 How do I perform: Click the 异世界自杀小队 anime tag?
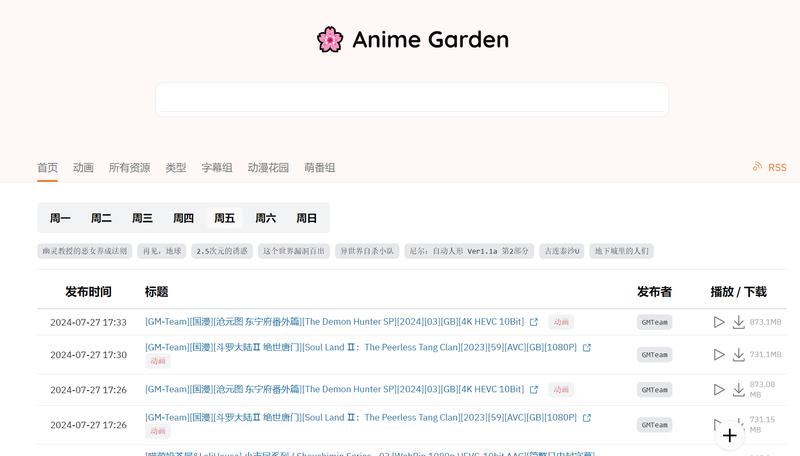(367, 251)
